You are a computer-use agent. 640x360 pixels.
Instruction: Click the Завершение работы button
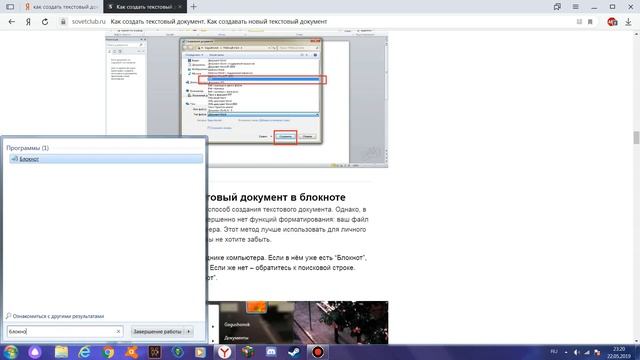[158, 331]
